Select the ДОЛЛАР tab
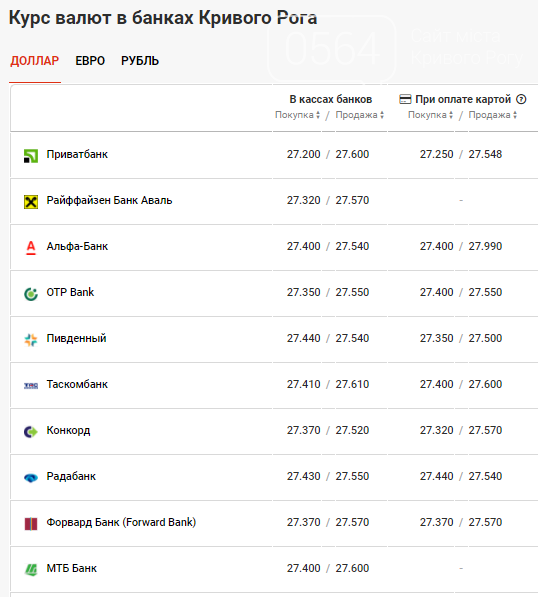Image resolution: width=538 pixels, height=597 pixels. 35,61
